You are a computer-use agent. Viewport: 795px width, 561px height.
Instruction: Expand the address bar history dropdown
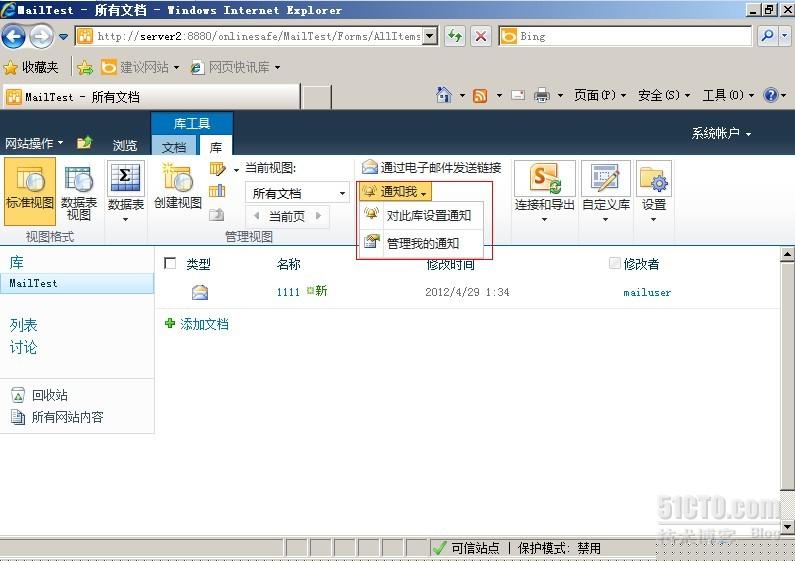point(430,36)
